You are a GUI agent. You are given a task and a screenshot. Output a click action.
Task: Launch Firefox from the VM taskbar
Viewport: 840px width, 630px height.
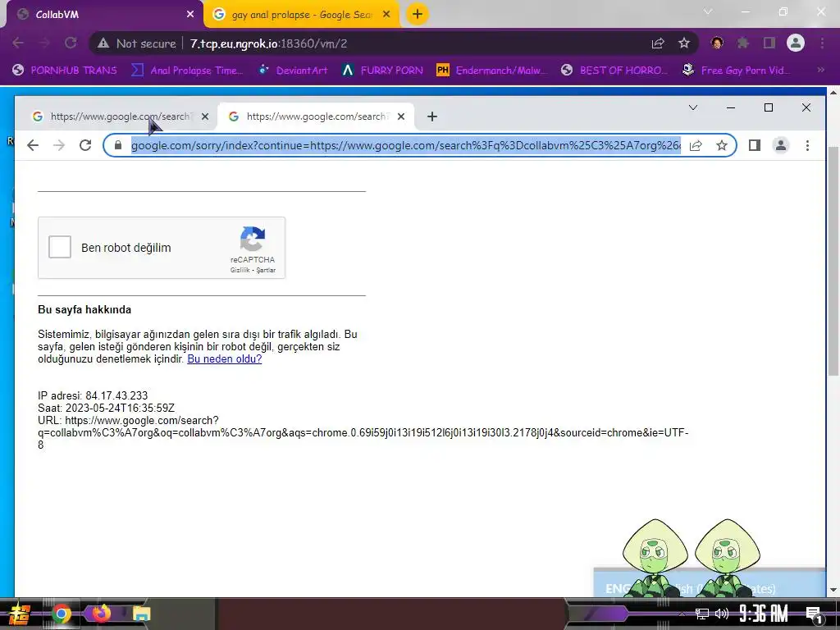coord(101,613)
